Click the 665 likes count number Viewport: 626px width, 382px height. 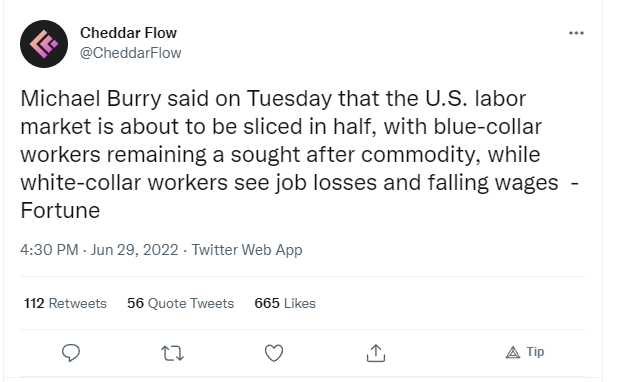267,303
